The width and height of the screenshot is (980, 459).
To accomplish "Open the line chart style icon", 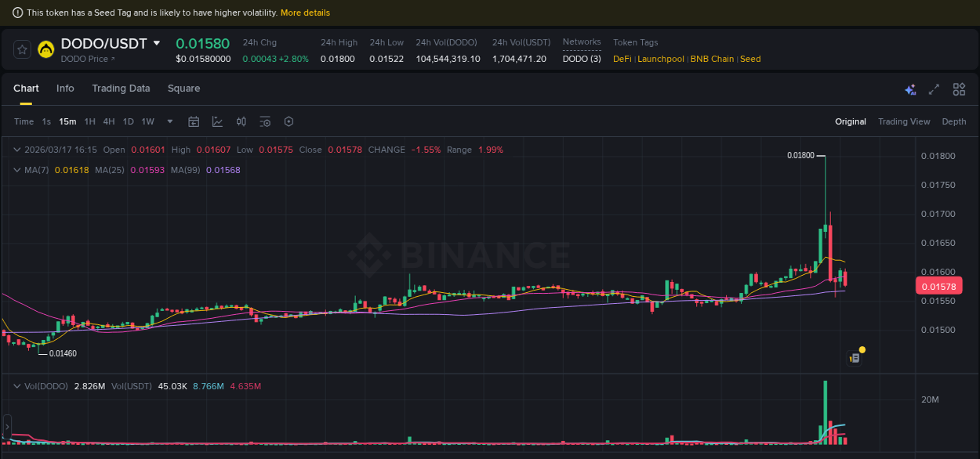I will pyautogui.click(x=217, y=121).
